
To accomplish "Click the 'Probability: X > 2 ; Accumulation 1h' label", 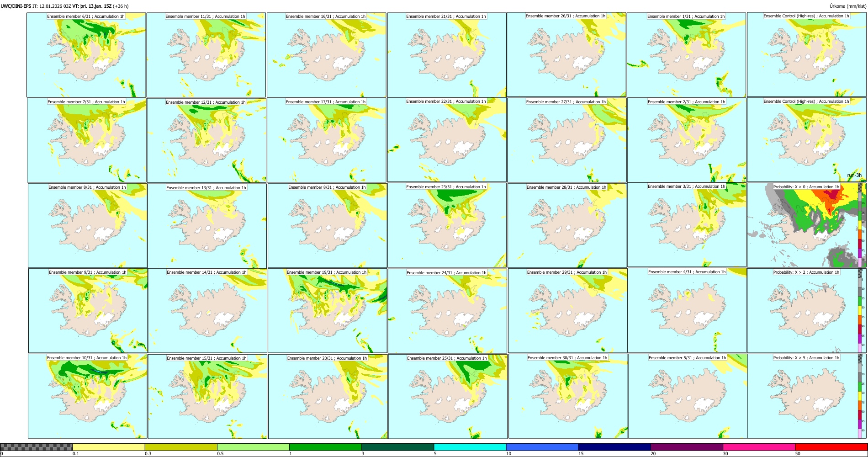I will pyautogui.click(x=806, y=272).
